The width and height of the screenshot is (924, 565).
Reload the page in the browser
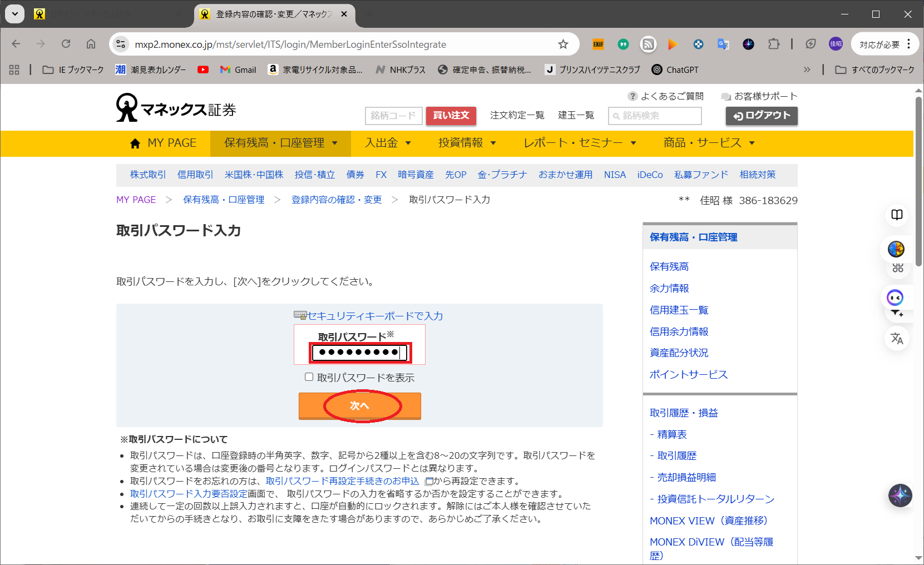pos(66,44)
